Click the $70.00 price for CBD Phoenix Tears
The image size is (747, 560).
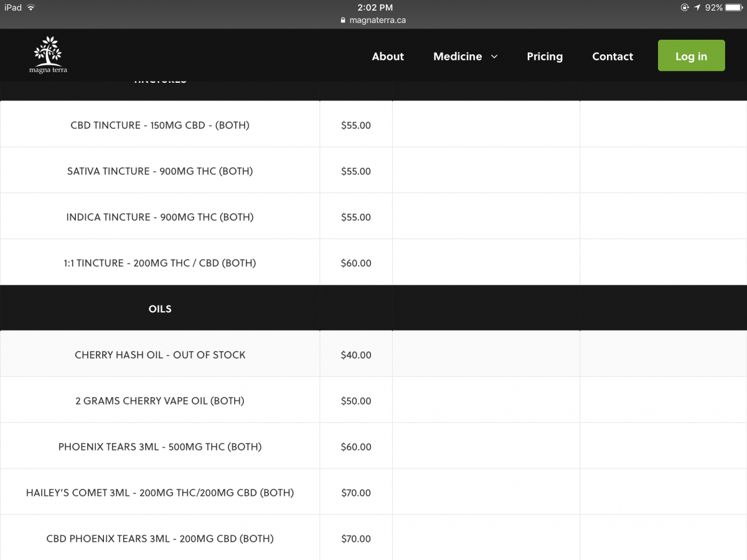pos(356,539)
